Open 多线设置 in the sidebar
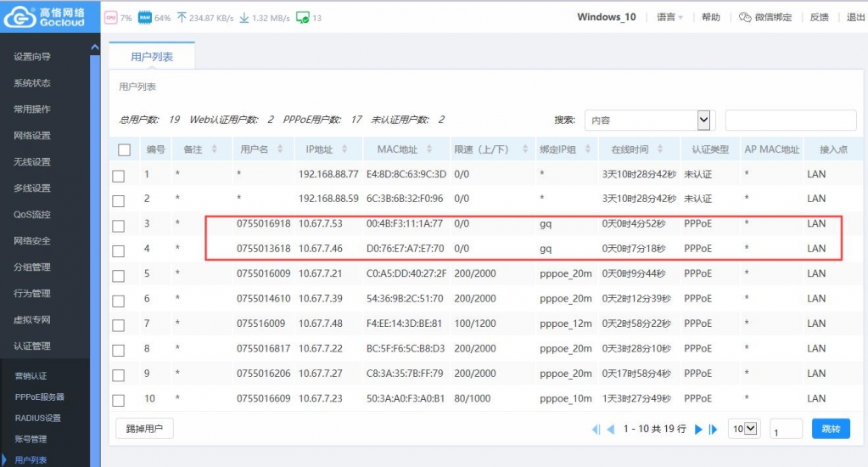The width and height of the screenshot is (868, 467). [x=32, y=188]
